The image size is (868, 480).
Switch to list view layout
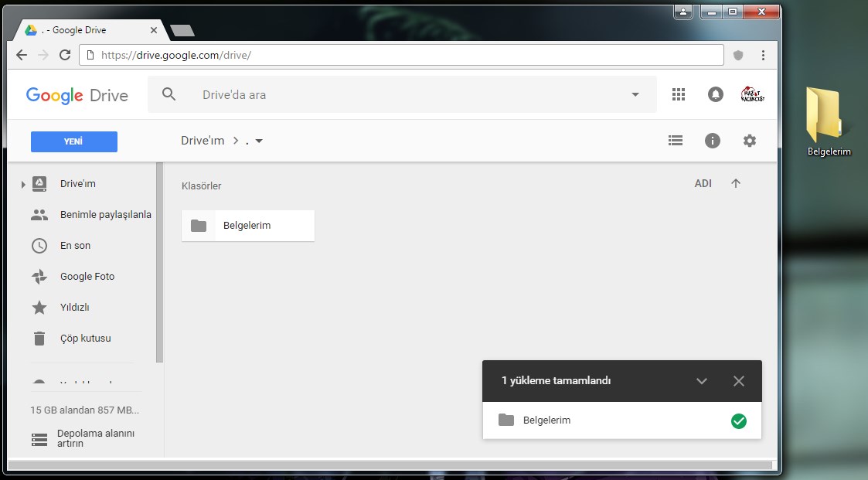click(x=676, y=141)
